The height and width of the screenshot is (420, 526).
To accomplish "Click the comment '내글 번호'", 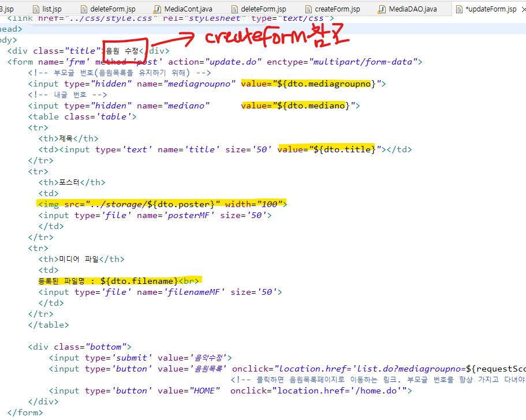I will [x=68, y=95].
